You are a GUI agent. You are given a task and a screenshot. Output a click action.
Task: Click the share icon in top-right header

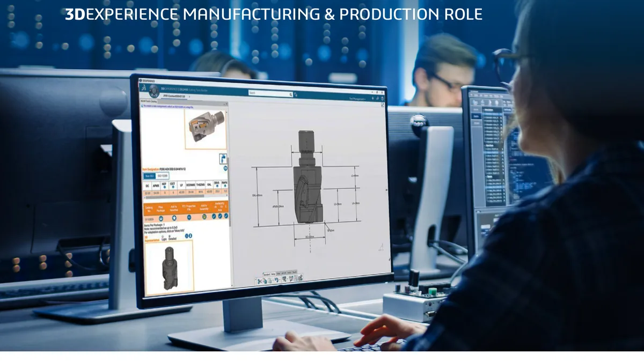coord(377,98)
